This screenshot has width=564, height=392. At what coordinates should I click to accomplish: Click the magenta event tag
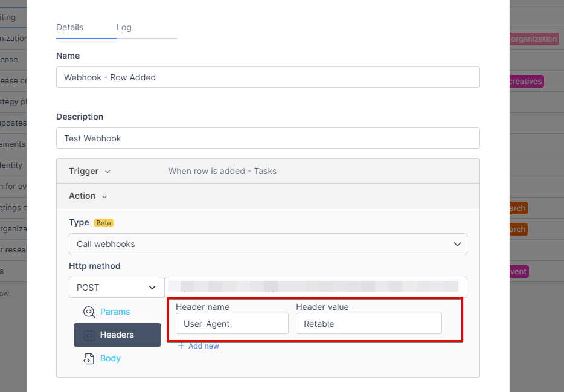pos(519,272)
